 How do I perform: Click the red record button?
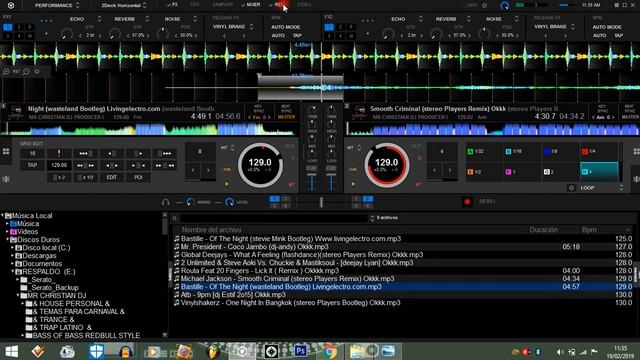pyautogui.click(x=467, y=202)
